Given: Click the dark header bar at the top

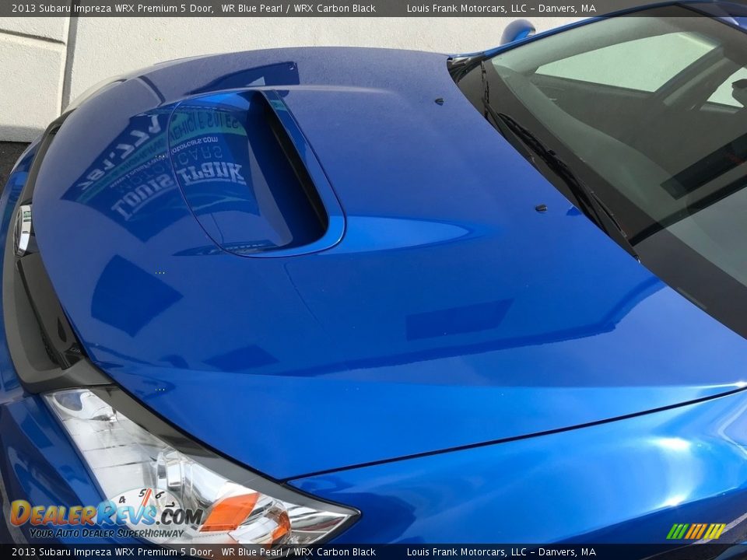Looking at the screenshot, I should coord(373,7).
